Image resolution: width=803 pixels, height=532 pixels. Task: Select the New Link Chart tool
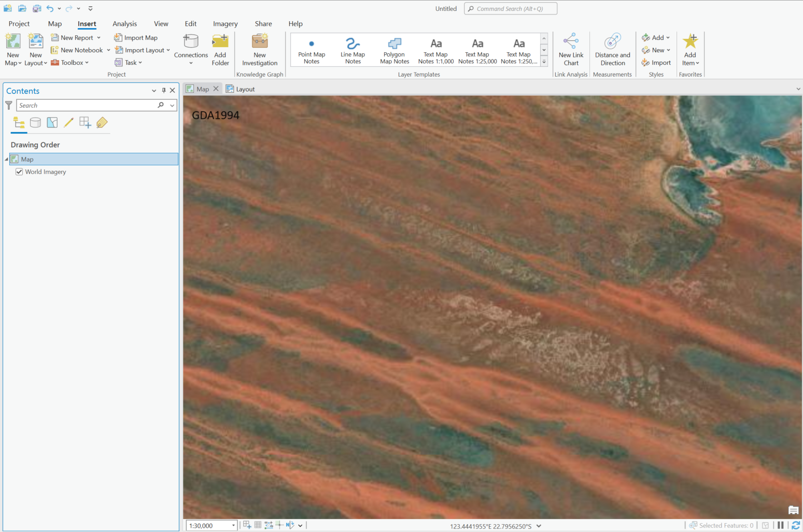tap(571, 49)
